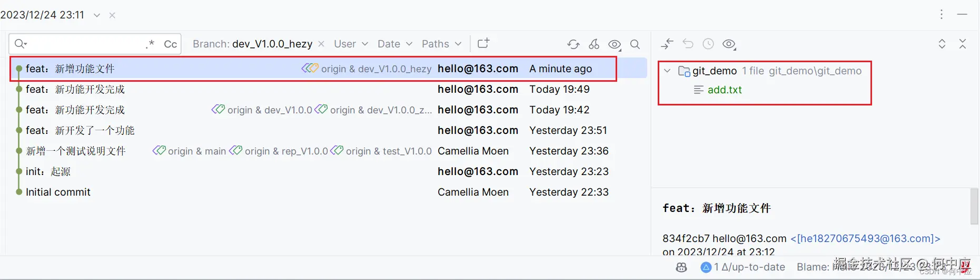Click the 'A minute ago' date cell

tap(560, 69)
